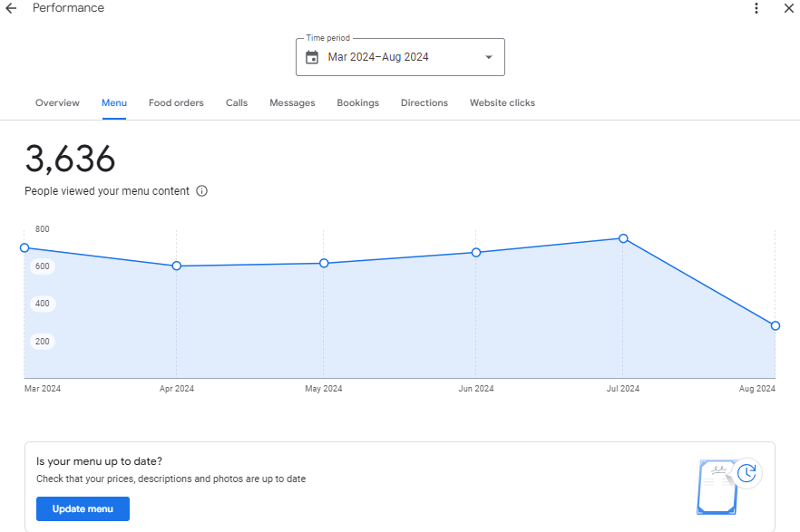Select the Aug 2024 data point
The width and height of the screenshot is (800, 532).
(x=775, y=325)
